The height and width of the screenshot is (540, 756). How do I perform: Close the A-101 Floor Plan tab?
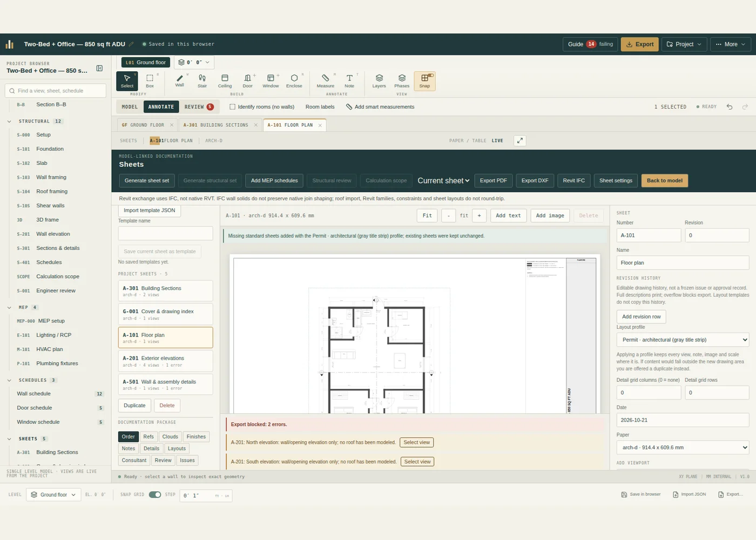[320, 125]
